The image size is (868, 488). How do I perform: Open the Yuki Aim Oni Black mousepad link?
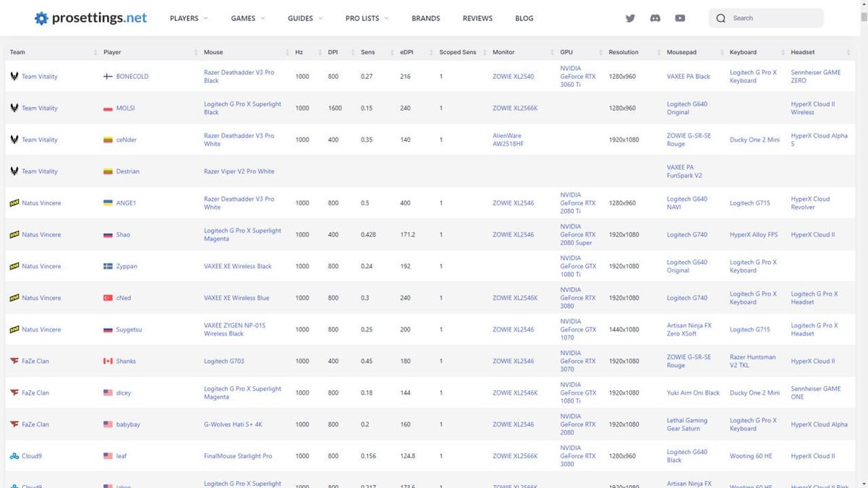pyautogui.click(x=693, y=393)
